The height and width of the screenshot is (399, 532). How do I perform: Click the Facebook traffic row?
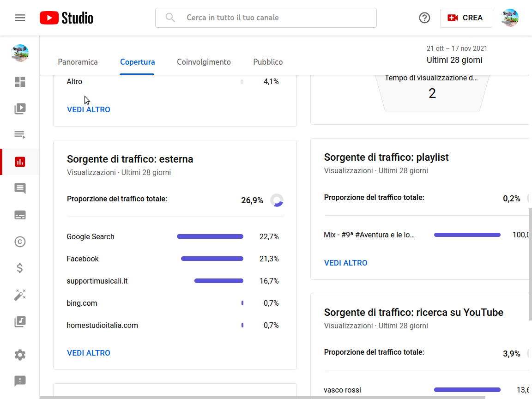[x=175, y=259]
